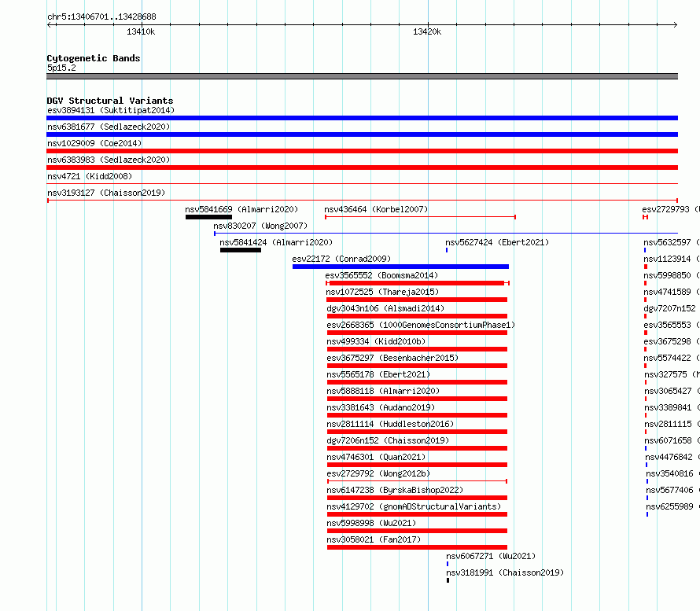Open nsv3181991 (Chaisson2019) label

click(505, 572)
